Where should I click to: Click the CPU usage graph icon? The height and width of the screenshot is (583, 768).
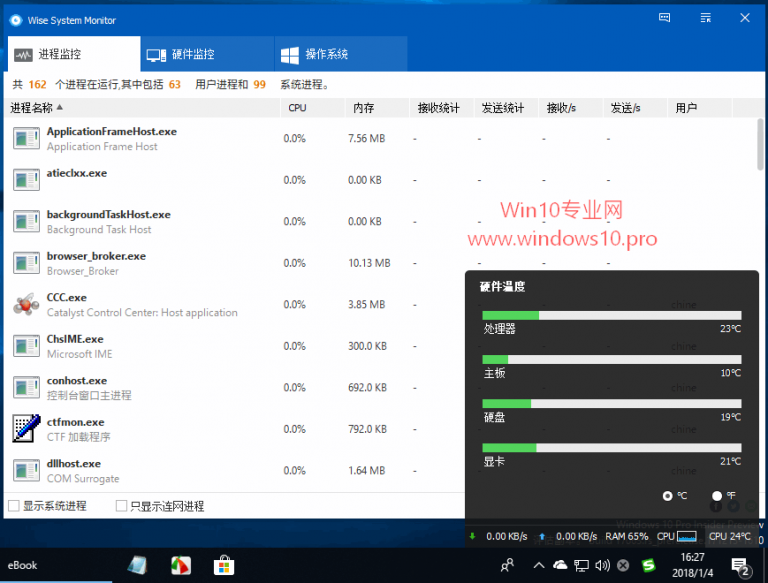(687, 536)
